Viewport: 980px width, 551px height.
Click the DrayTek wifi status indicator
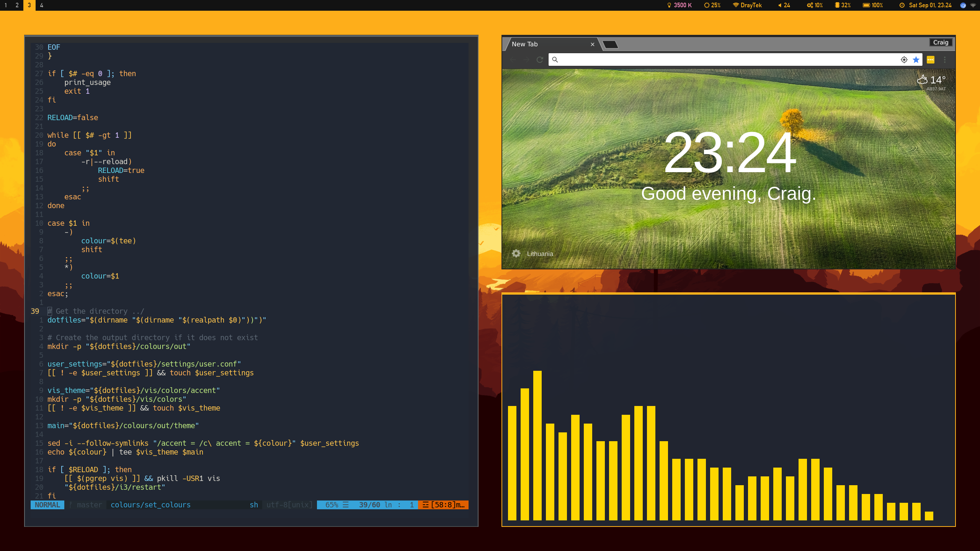coord(747,5)
